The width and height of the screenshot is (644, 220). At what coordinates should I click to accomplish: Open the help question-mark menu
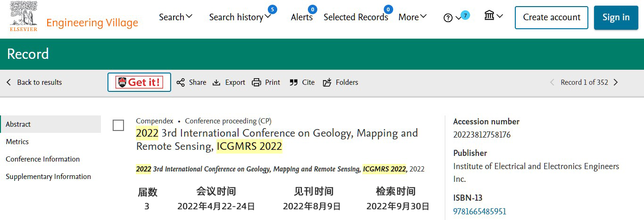[x=453, y=18]
